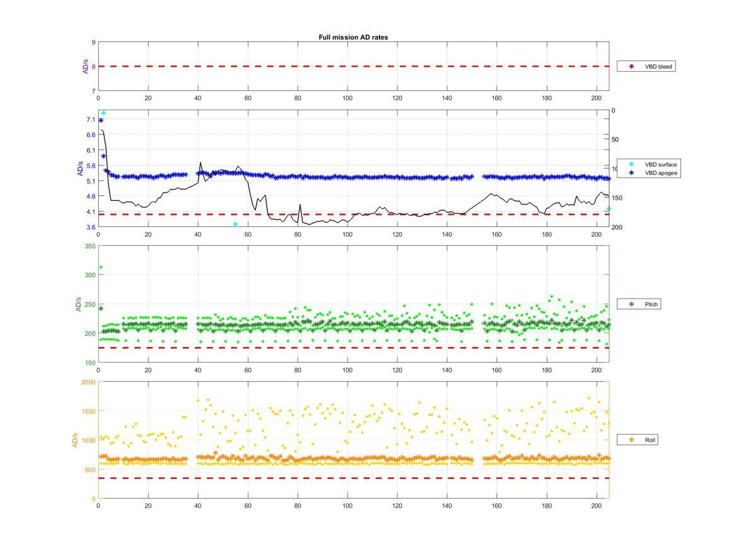756x560 pixels.
Task: Click the cyan asterisk marker beside VBD surface
Action: click(631, 164)
